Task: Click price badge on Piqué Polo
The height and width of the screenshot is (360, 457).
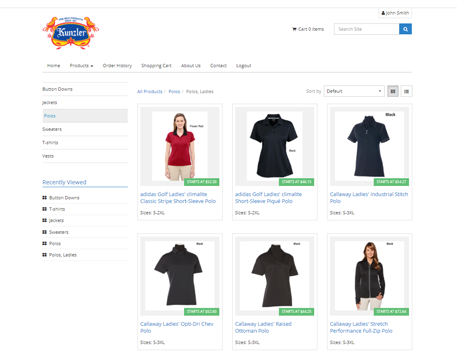Action: [296, 182]
